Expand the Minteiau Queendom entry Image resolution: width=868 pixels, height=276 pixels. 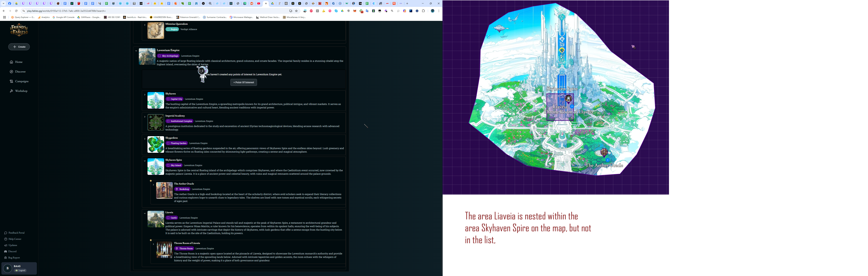coord(145,25)
